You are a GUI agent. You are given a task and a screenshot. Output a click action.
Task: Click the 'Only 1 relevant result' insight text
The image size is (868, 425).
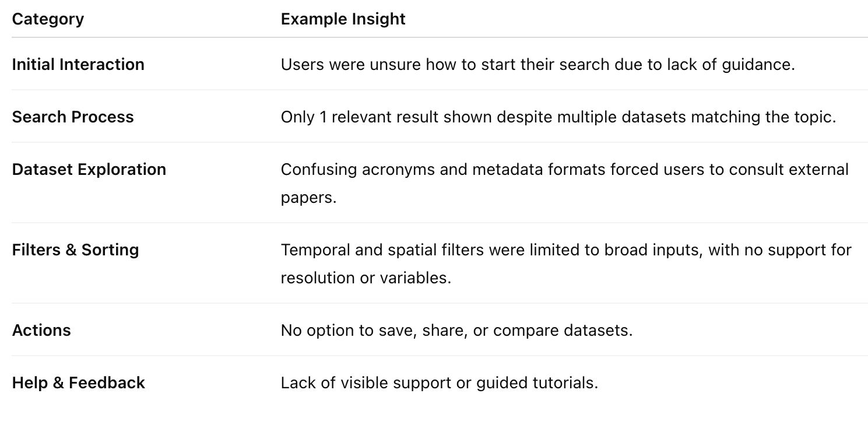(x=558, y=117)
